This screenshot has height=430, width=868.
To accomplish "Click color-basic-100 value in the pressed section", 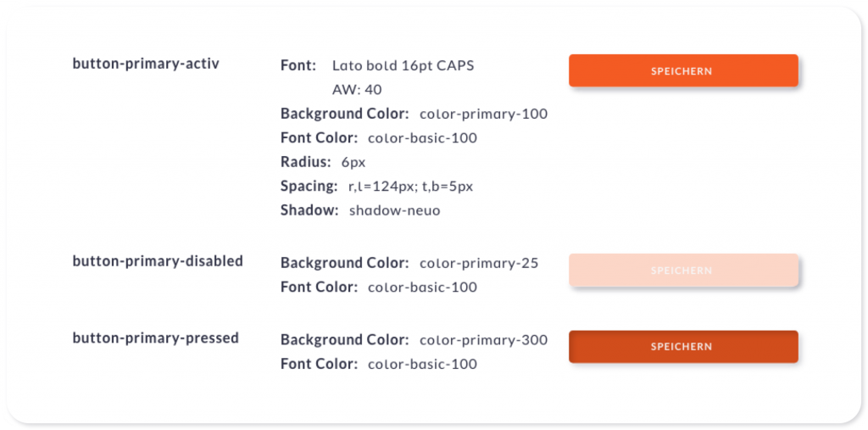I will (422, 365).
